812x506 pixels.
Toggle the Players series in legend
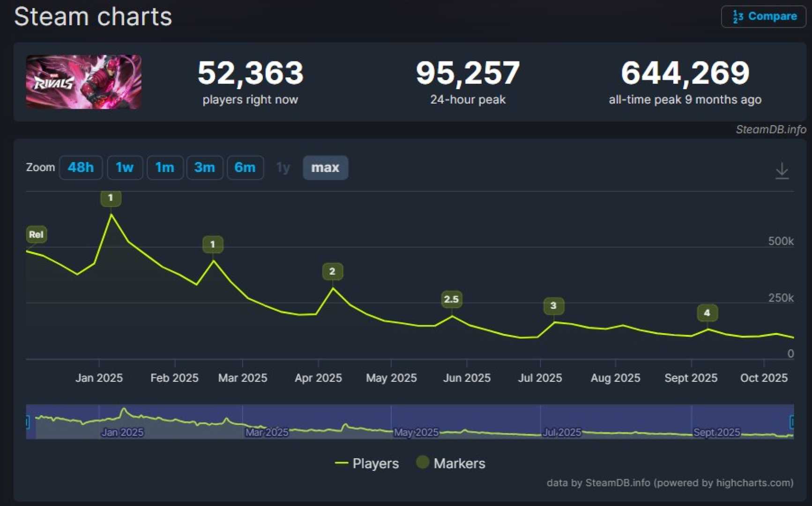click(367, 463)
